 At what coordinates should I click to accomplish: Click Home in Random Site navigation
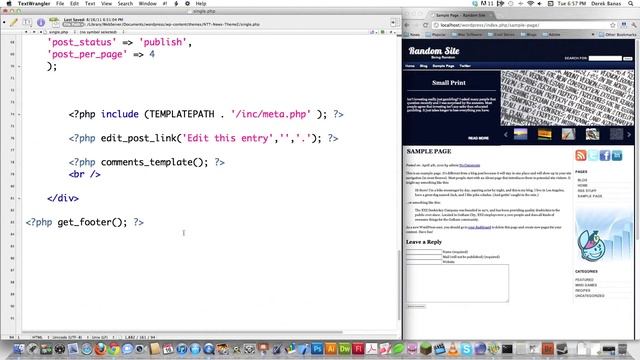(410, 66)
